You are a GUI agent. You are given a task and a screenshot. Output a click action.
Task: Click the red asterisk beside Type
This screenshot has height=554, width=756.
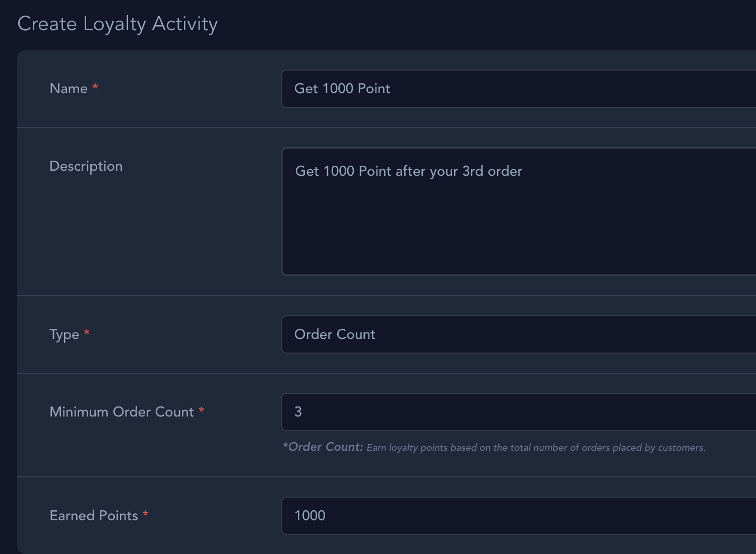(x=87, y=333)
